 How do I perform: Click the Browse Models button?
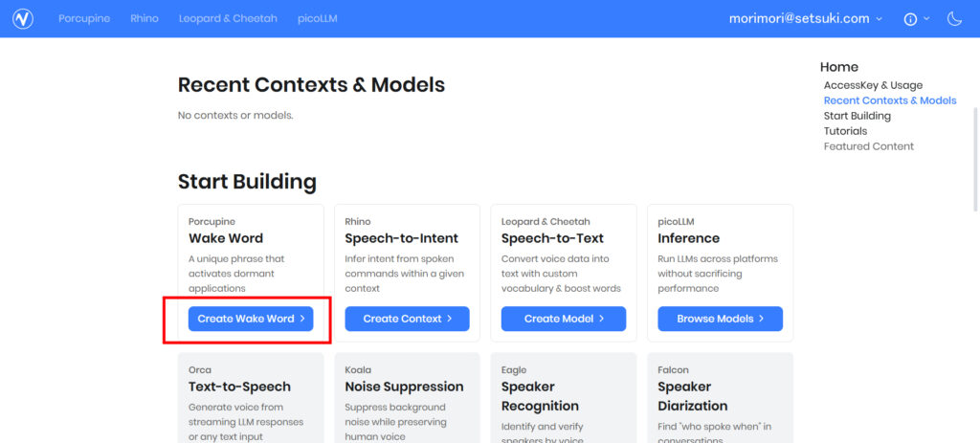720,319
